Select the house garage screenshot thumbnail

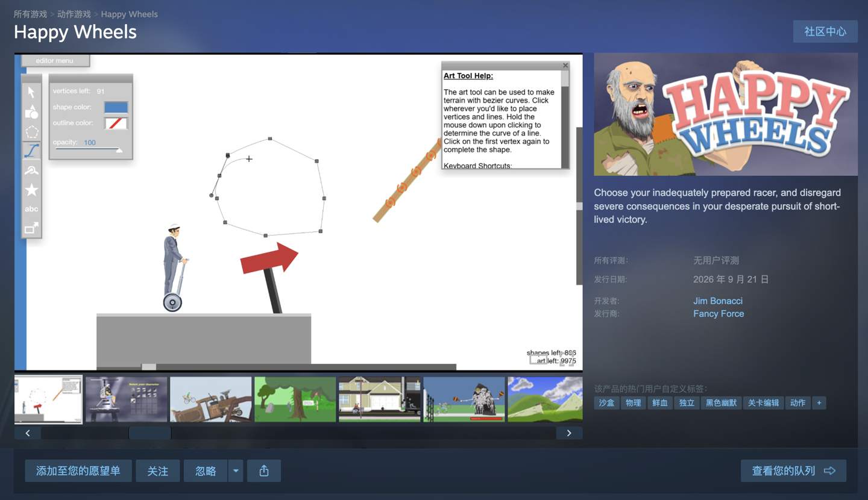(x=379, y=399)
